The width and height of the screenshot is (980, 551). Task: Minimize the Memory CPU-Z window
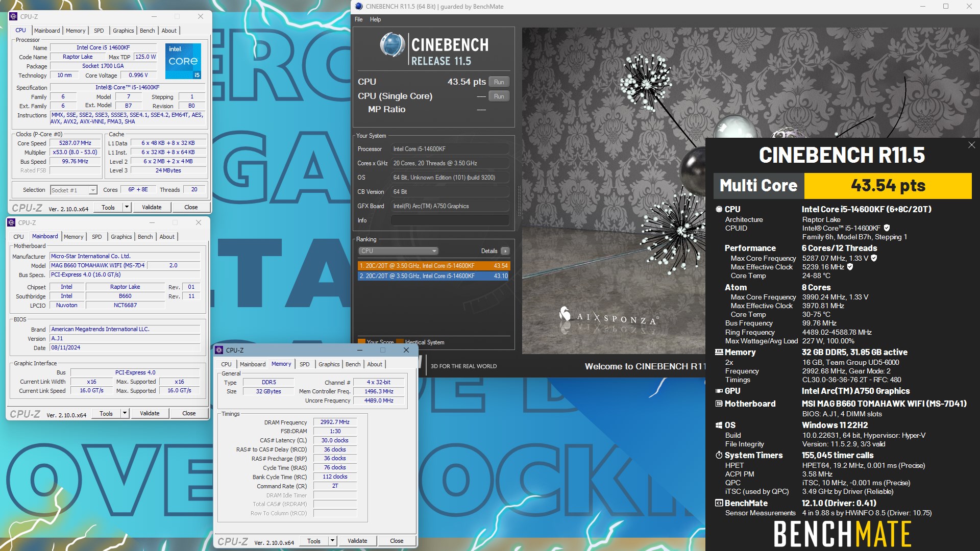pos(360,350)
